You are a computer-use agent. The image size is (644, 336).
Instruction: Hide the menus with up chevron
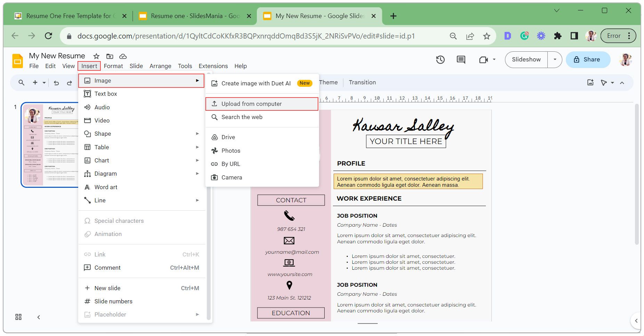coord(622,83)
